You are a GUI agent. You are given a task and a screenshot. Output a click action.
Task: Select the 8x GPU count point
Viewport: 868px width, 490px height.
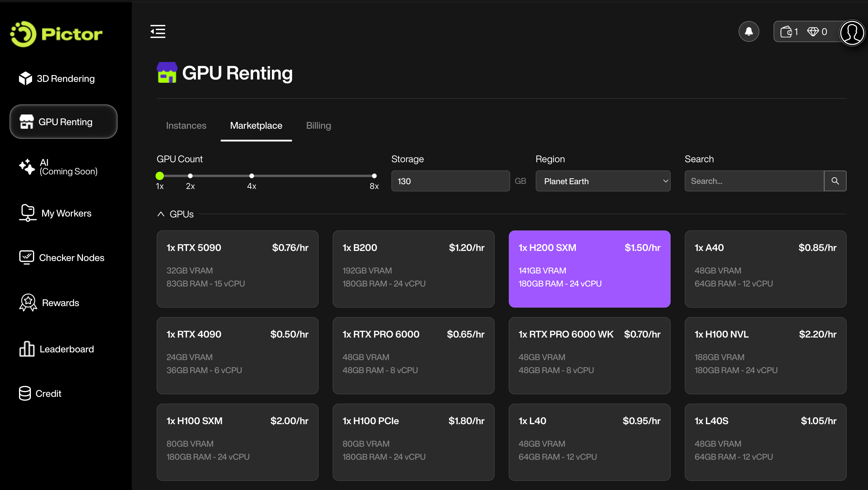[x=374, y=176]
